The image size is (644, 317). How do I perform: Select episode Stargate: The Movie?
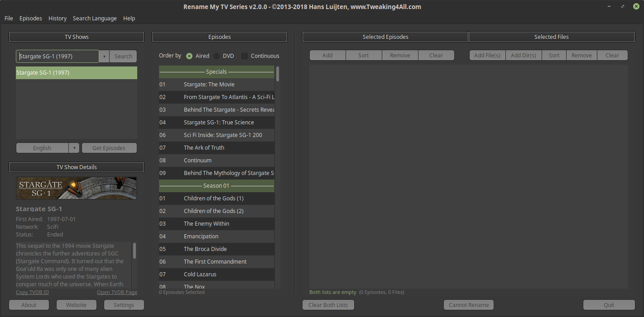pos(216,84)
